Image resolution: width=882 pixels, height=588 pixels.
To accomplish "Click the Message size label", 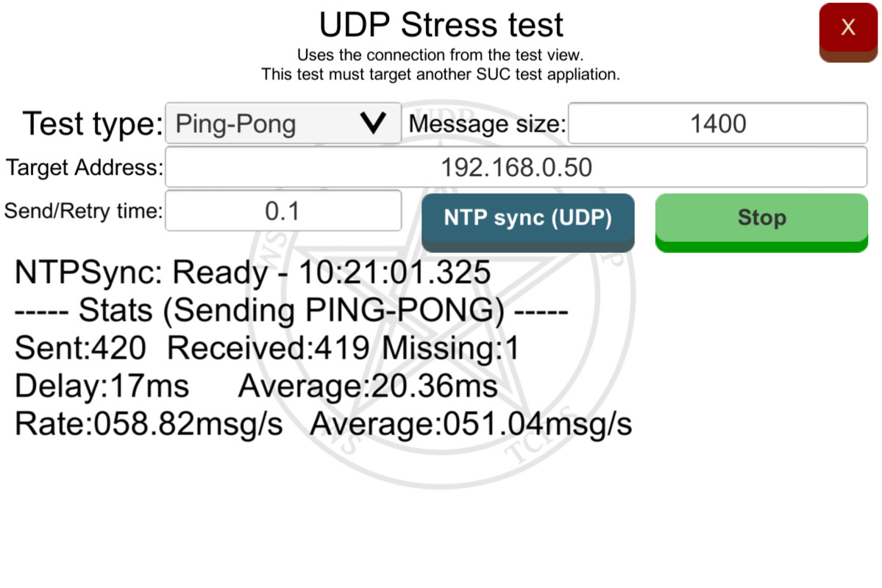I will coord(487,123).
